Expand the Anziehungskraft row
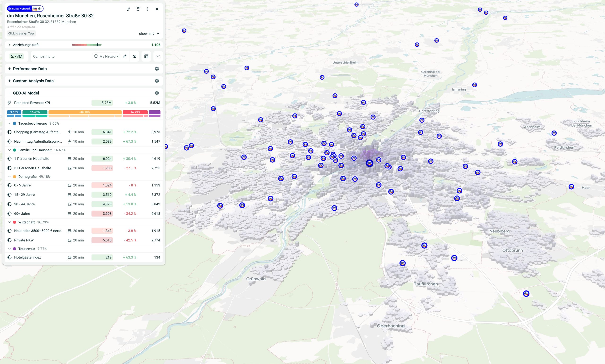The height and width of the screenshot is (364, 605). point(9,45)
